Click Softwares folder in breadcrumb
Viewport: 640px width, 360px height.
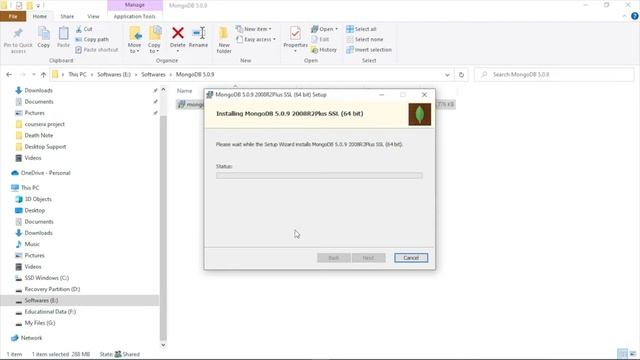153,75
